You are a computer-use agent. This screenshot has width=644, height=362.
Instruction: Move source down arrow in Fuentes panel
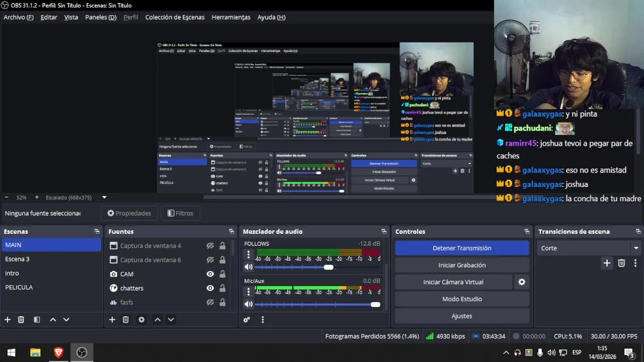pos(171,320)
